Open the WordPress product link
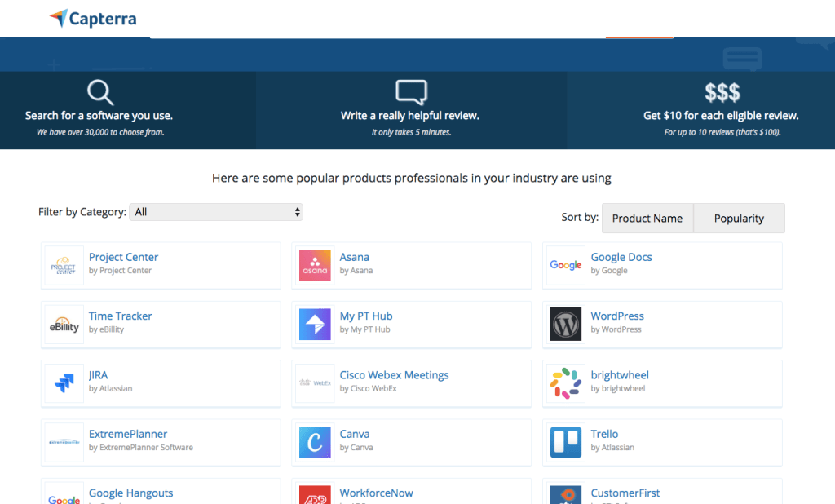Viewport: 835px width, 504px height. tap(617, 316)
